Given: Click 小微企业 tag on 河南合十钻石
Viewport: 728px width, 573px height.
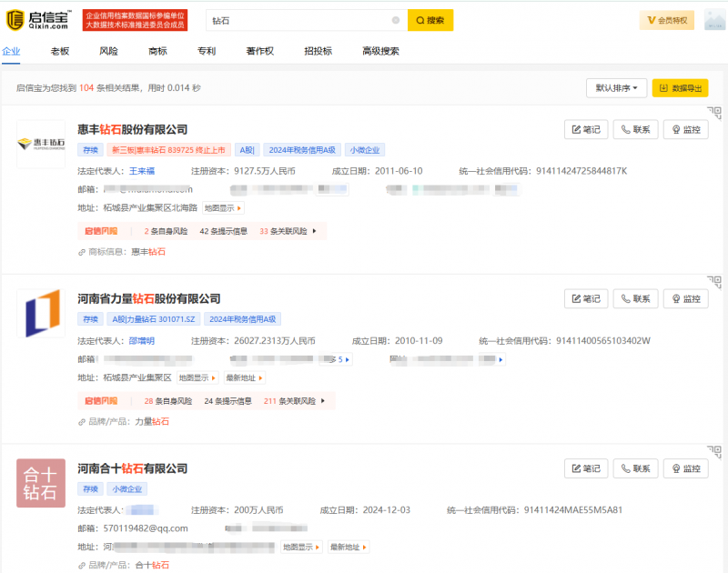Looking at the screenshot, I should [x=127, y=489].
